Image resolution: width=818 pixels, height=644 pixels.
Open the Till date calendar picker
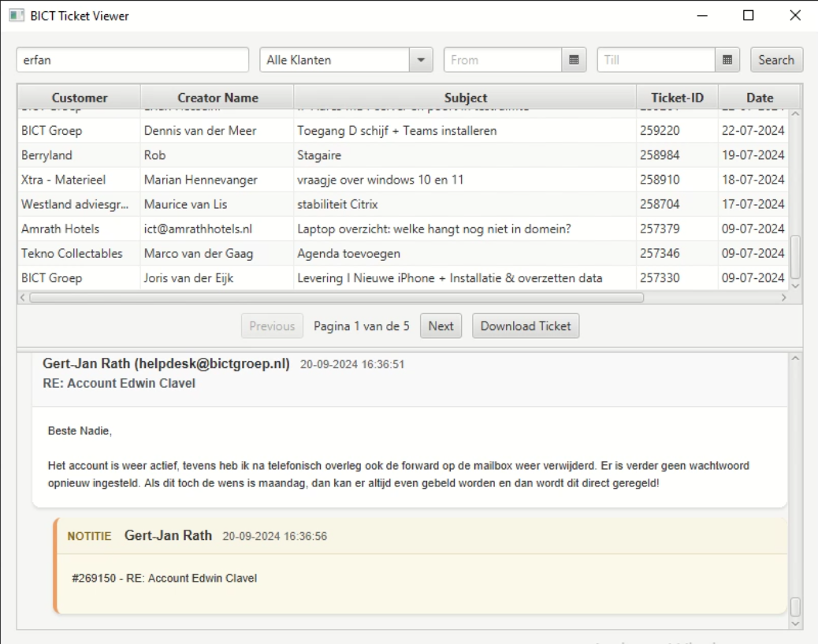point(726,59)
